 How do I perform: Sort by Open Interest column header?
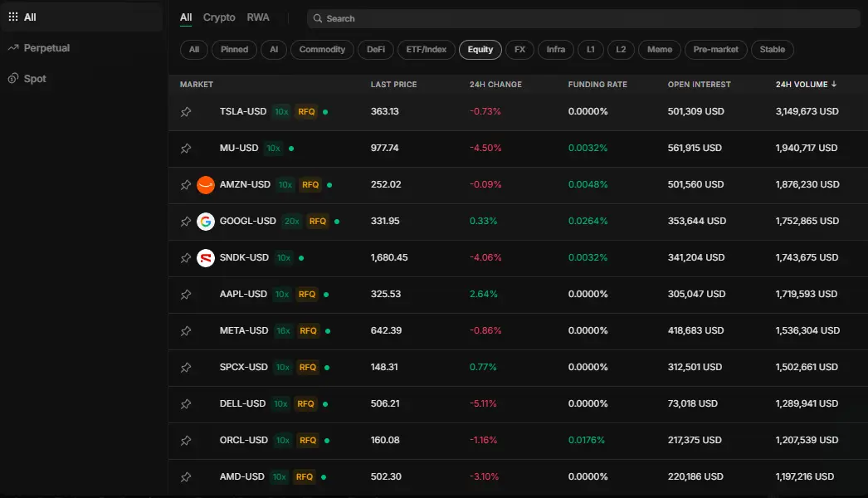tap(700, 84)
